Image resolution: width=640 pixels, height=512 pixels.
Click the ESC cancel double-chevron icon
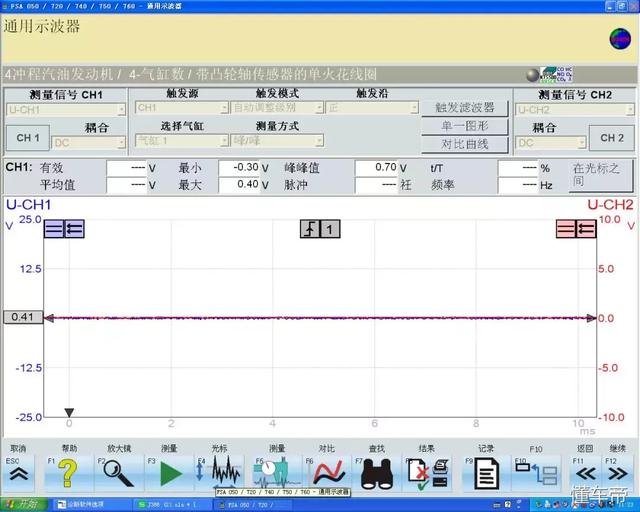19,474
